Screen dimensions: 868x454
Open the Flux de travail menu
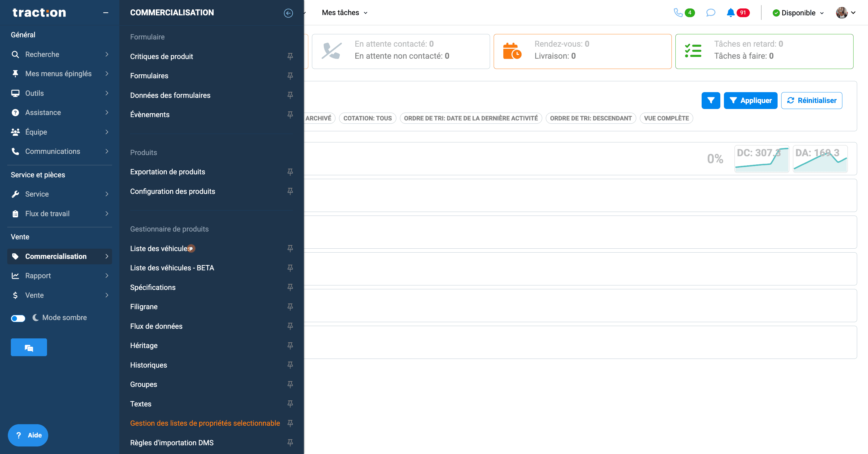[60, 214]
